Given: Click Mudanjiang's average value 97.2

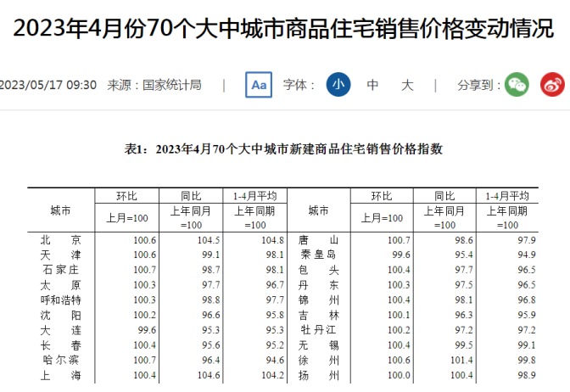Looking at the screenshot, I should (527, 330).
